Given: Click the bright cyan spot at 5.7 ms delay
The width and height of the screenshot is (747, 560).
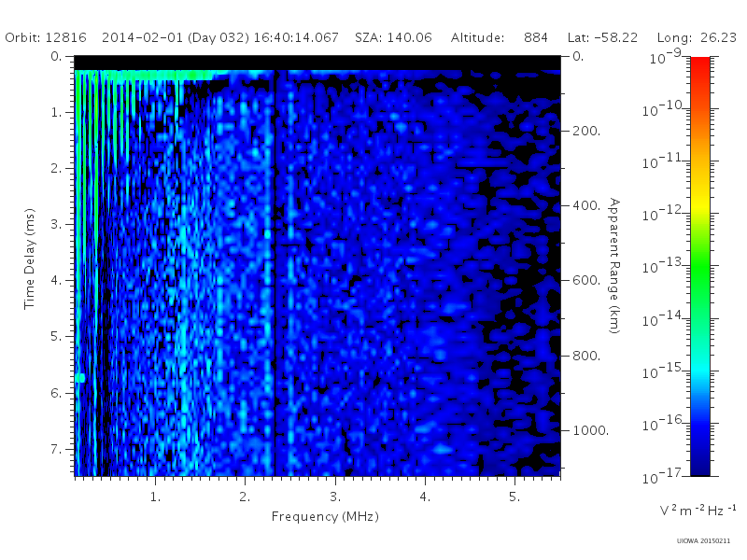Looking at the screenshot, I should click(80, 378).
